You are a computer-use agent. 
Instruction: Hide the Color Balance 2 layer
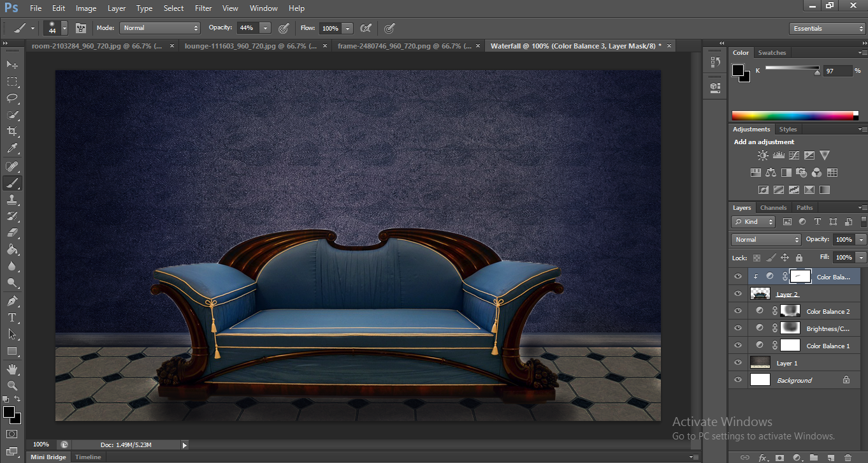[x=738, y=311]
